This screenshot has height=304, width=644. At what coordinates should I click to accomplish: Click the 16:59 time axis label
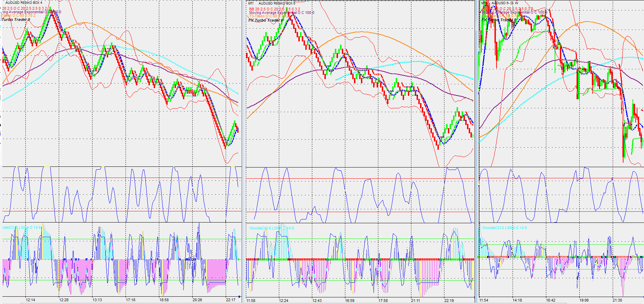(x=349, y=301)
